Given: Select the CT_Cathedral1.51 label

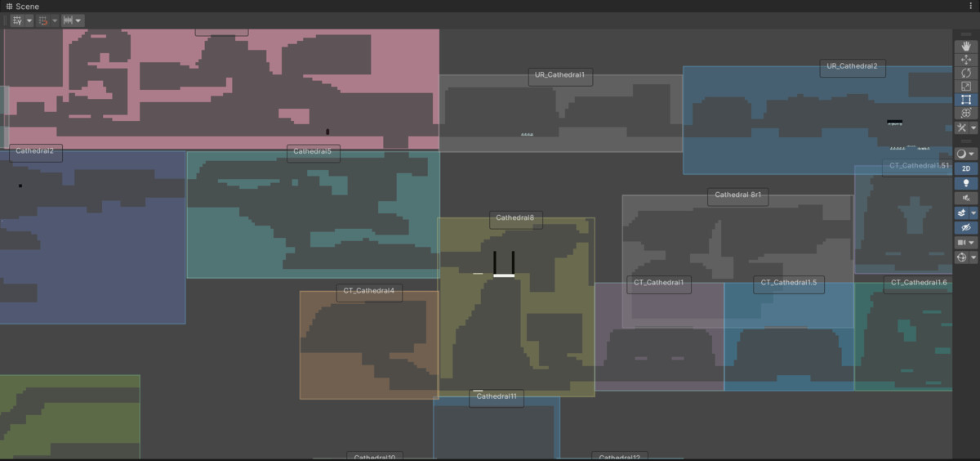Looking at the screenshot, I should point(918,166).
